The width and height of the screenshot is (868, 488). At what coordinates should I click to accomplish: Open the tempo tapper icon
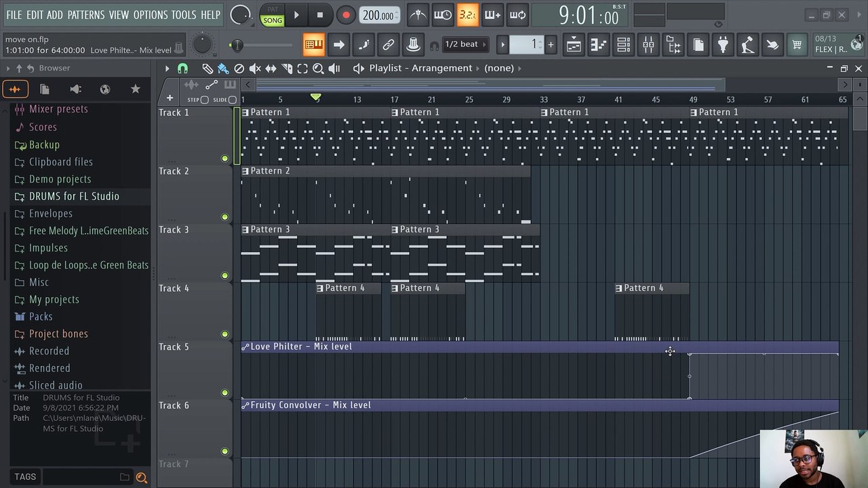[747, 45]
